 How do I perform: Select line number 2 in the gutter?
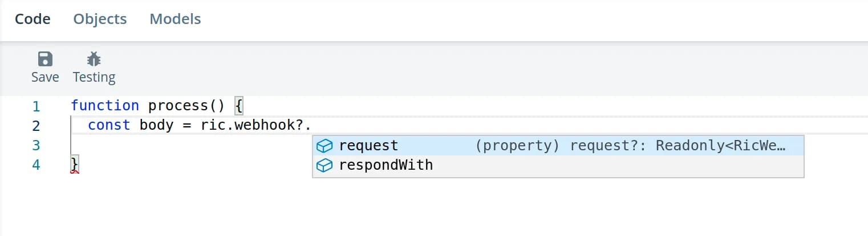coord(36,126)
